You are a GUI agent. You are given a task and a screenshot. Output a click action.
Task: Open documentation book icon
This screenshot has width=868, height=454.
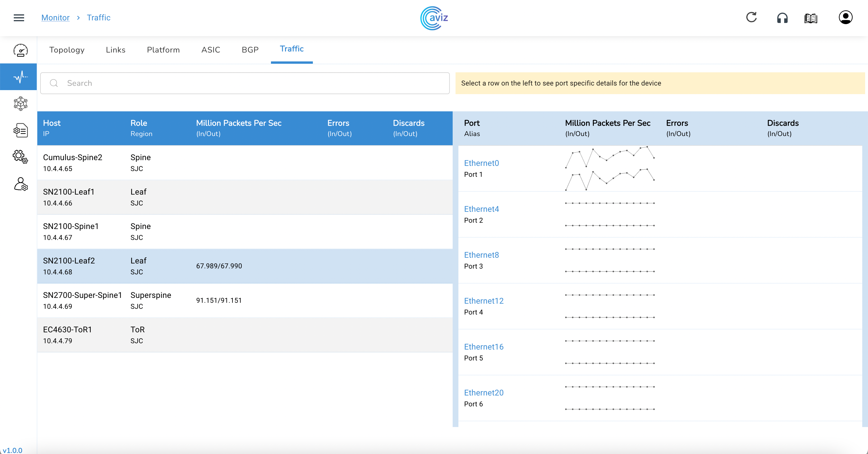pyautogui.click(x=811, y=18)
